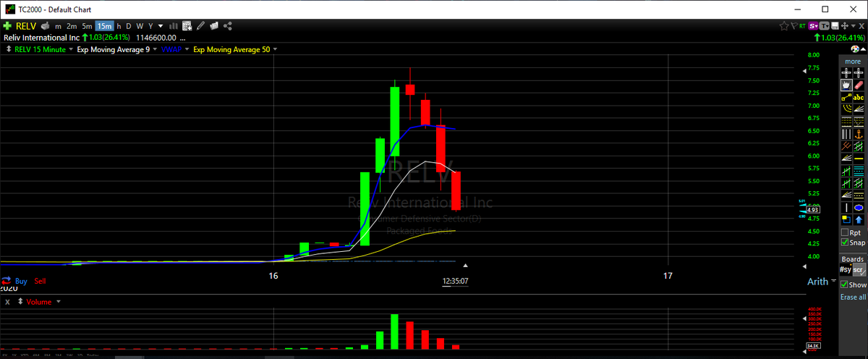Enable the Rpt checkbox
The width and height of the screenshot is (868, 359).
(845, 232)
